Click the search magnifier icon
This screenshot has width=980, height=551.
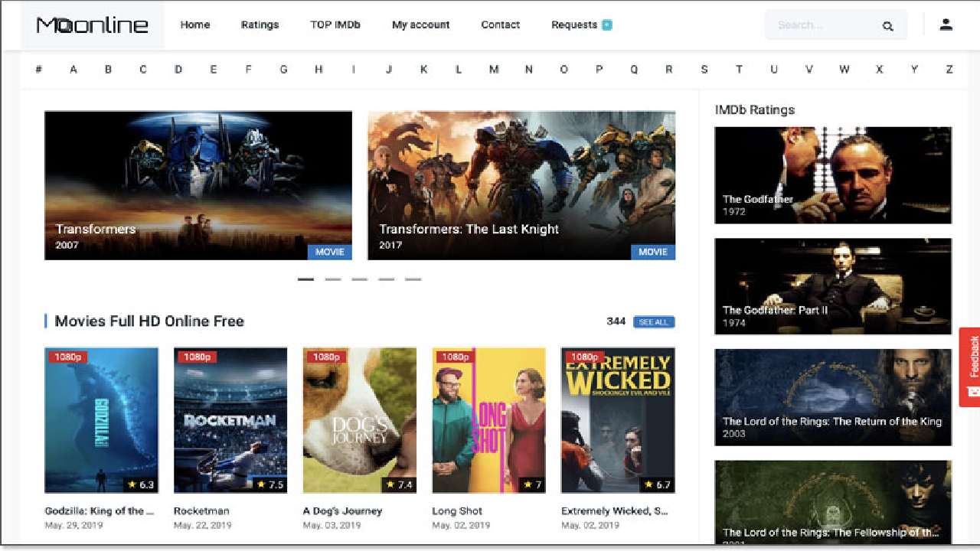coord(887,26)
